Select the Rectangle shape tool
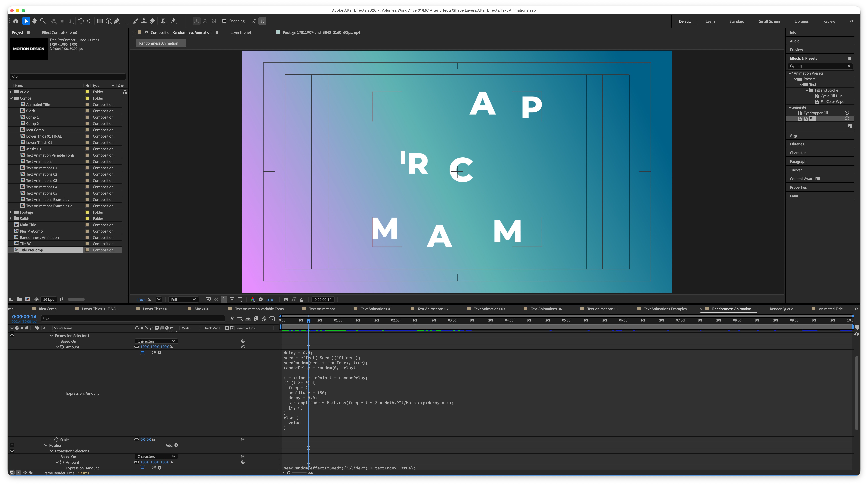This screenshot has width=868, height=485. pos(100,21)
